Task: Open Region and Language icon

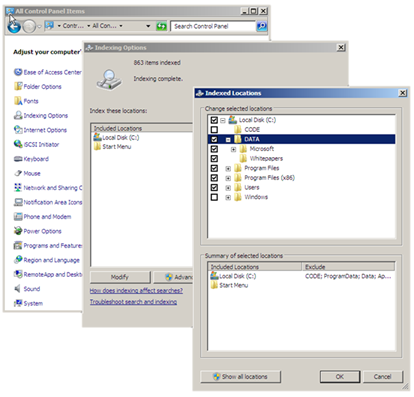Action: 18,260
